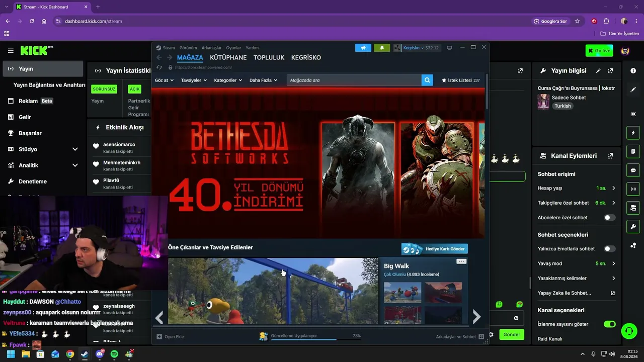
Task: Open the Kick hamburger menu
Action: (x=11, y=51)
